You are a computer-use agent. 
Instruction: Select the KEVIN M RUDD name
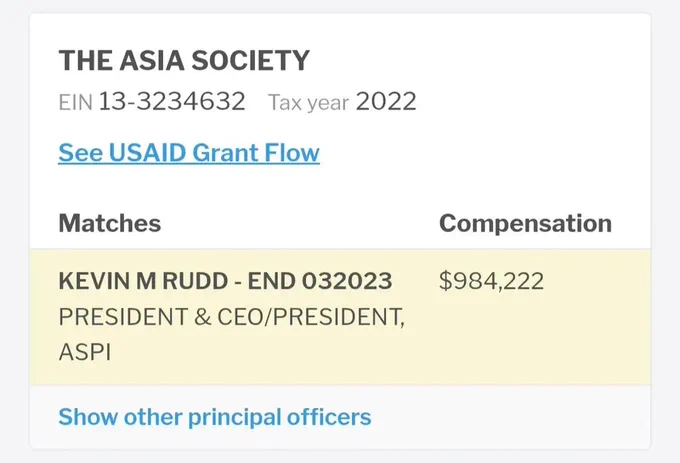pos(143,281)
